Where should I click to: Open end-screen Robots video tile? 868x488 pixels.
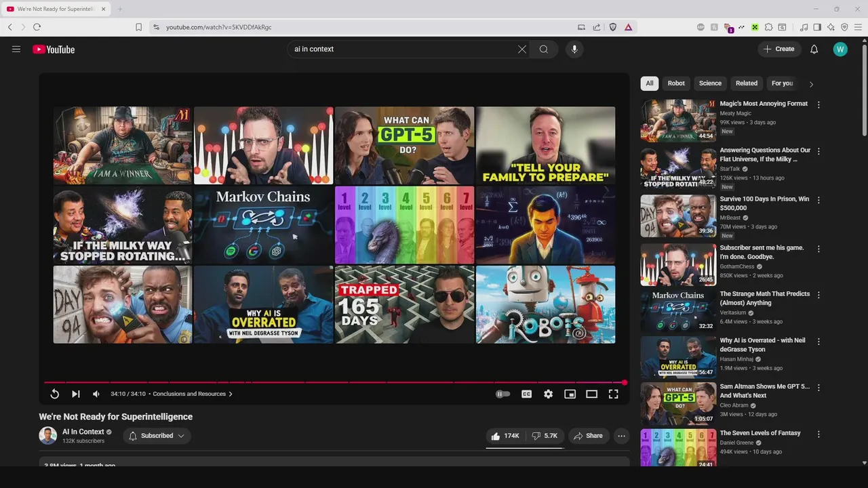coord(545,304)
